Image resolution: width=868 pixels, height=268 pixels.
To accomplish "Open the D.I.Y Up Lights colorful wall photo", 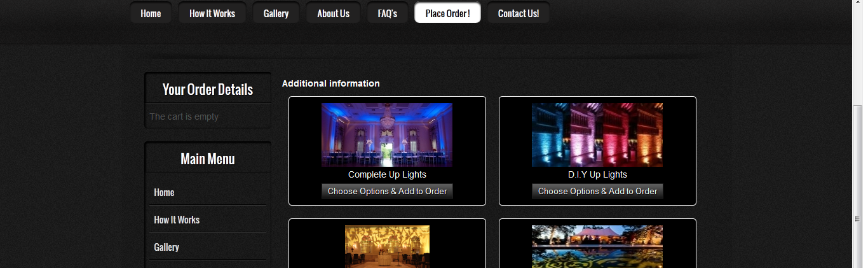I will coord(597,135).
